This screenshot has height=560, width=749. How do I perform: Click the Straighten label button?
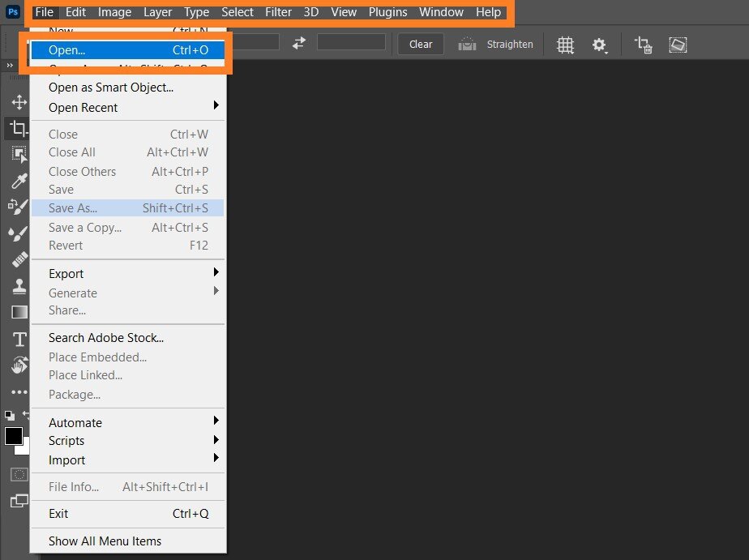pos(510,45)
